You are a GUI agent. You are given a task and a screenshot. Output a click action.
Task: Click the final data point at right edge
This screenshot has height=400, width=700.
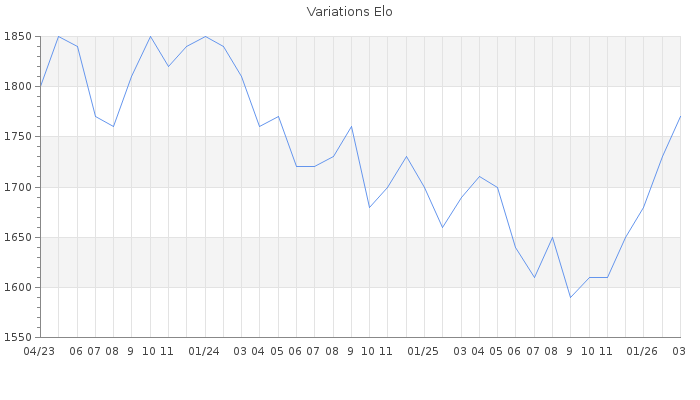(x=680, y=116)
